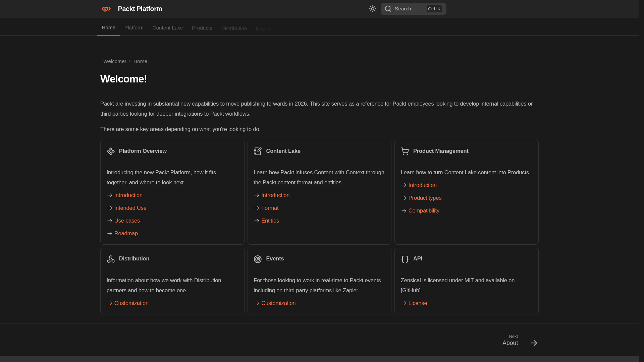
Task: Click arrow icon beside Use-cases
Action: pos(110,221)
